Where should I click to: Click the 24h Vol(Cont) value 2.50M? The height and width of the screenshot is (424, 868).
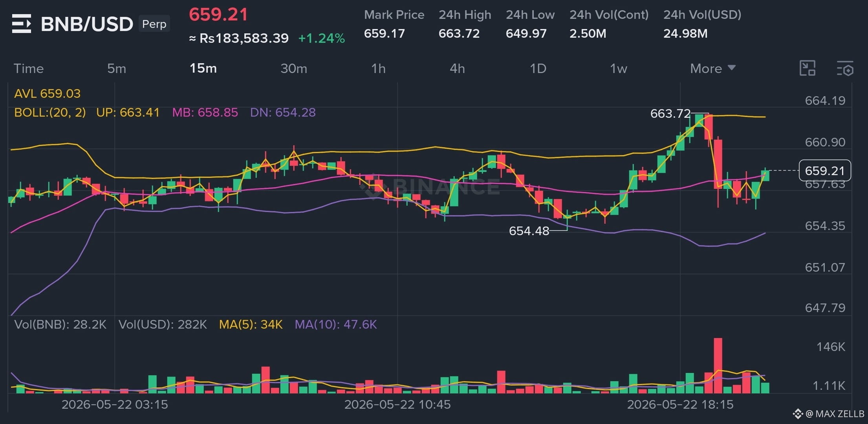[588, 33]
